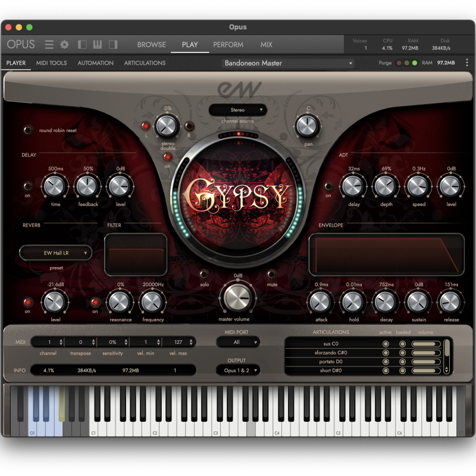Click the ADT level knob
The height and width of the screenshot is (476, 476).
451,186
